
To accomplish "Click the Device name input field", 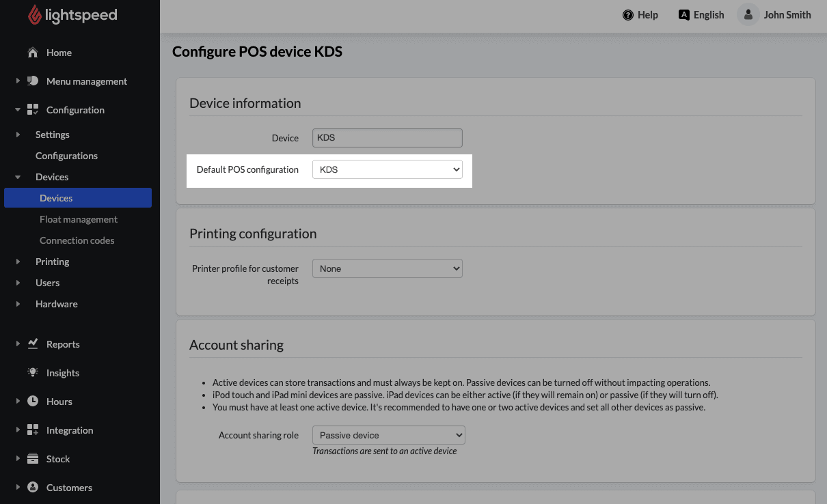I will click(387, 138).
